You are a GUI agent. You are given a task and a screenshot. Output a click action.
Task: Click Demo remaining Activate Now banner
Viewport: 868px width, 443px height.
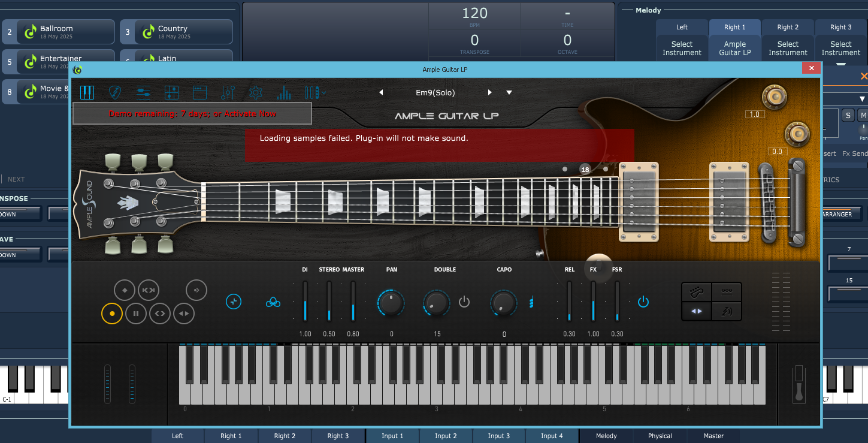[x=192, y=113]
